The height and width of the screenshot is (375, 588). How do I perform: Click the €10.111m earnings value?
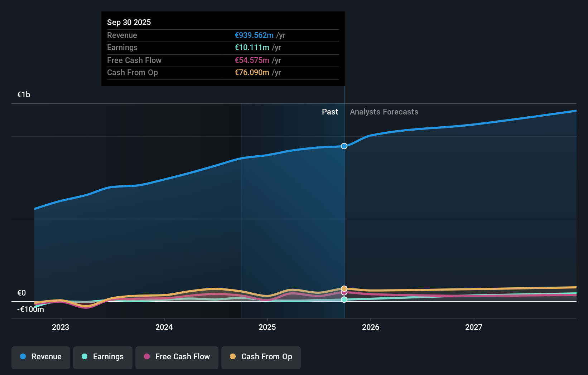(252, 47)
